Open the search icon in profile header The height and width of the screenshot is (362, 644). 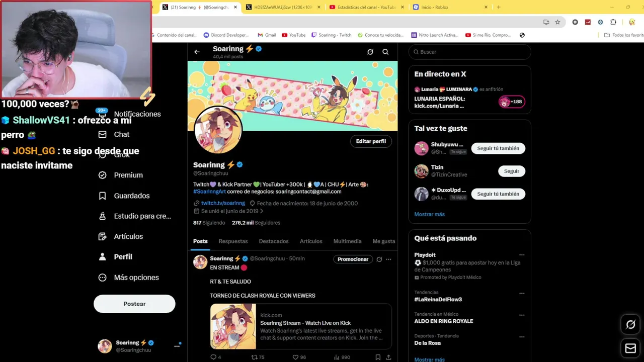coord(385,52)
